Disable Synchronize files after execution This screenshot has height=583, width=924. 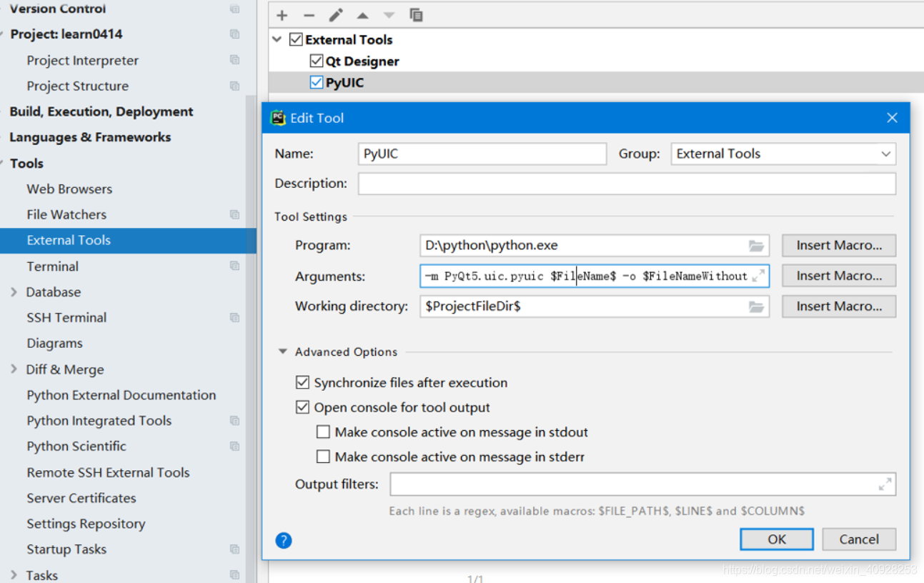coord(303,382)
